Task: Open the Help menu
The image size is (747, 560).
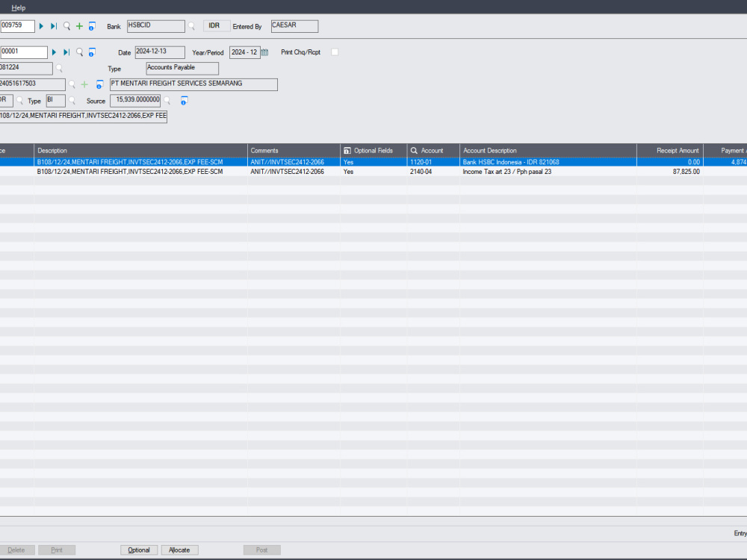Action: [x=18, y=7]
